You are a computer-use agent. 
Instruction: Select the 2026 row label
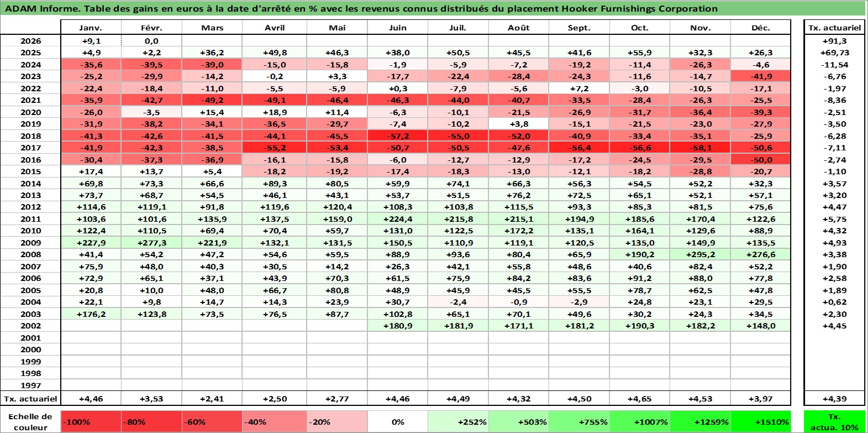[x=30, y=41]
